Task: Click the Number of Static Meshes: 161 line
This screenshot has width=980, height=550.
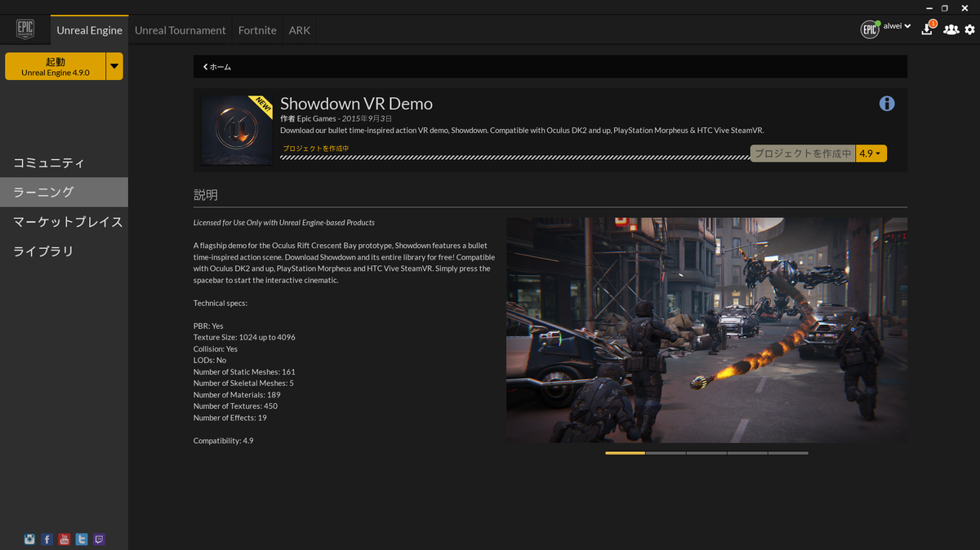Action: (244, 372)
